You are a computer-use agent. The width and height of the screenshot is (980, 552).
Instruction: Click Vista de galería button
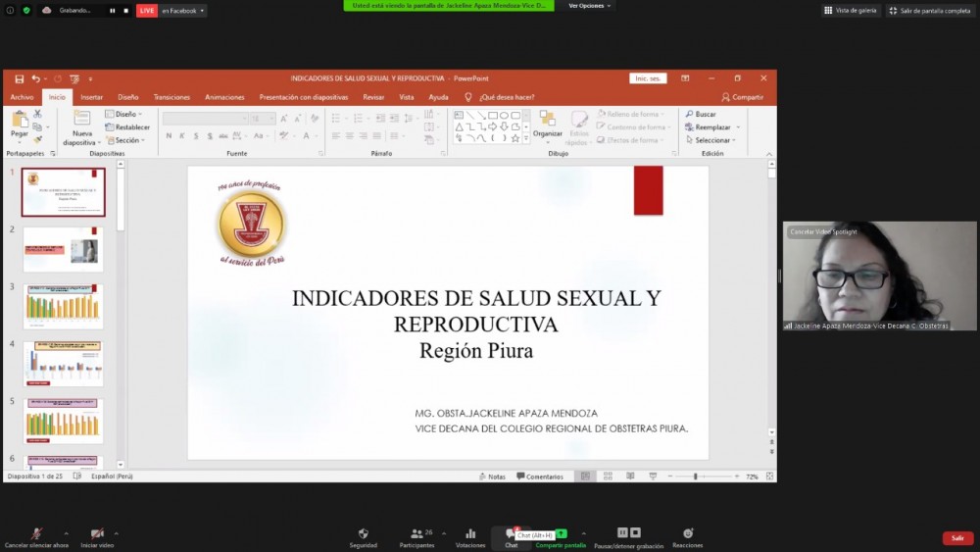(849, 10)
